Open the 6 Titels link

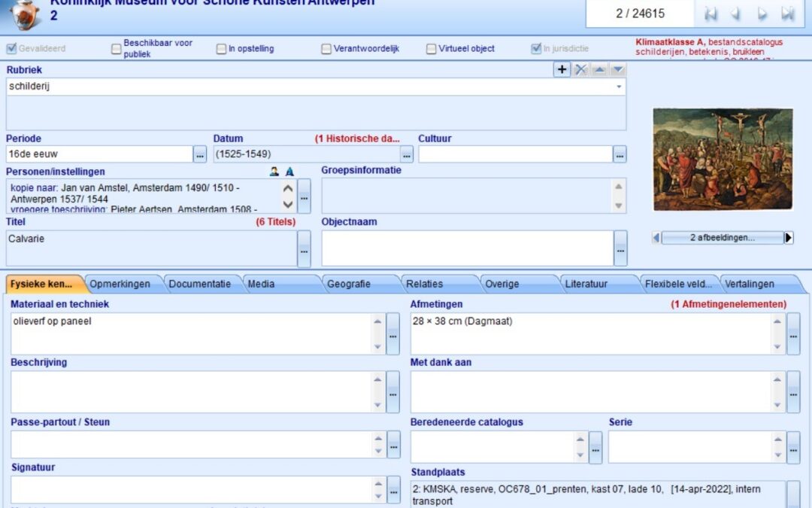(275, 222)
